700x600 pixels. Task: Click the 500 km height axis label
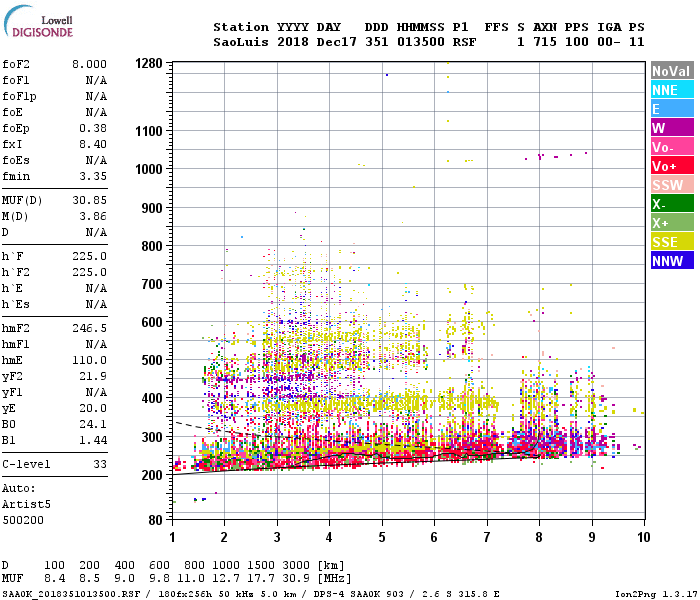tap(152, 360)
